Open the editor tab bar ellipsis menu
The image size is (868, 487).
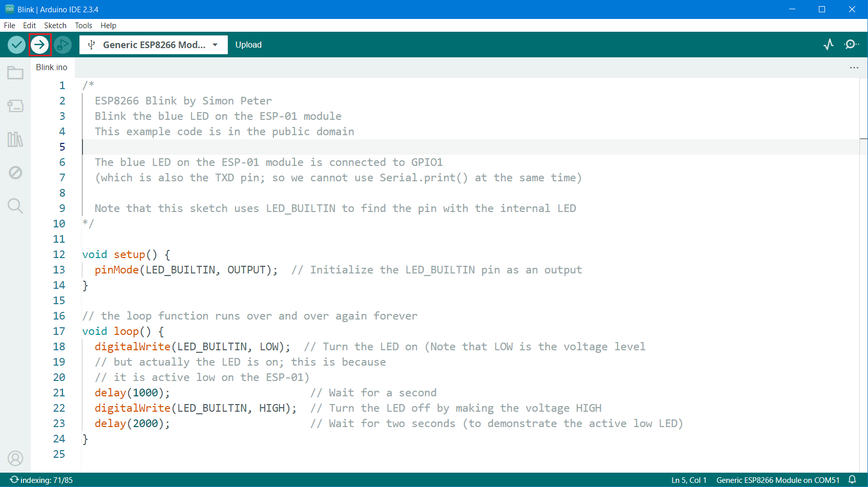click(854, 68)
